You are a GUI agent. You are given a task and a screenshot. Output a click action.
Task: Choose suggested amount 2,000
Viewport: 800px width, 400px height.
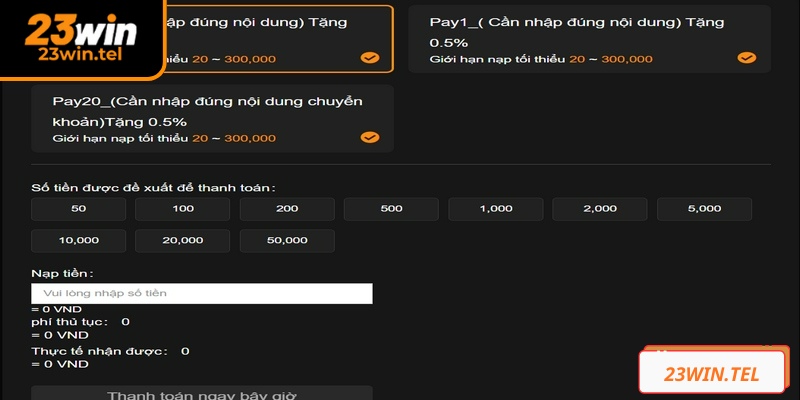[600, 209]
